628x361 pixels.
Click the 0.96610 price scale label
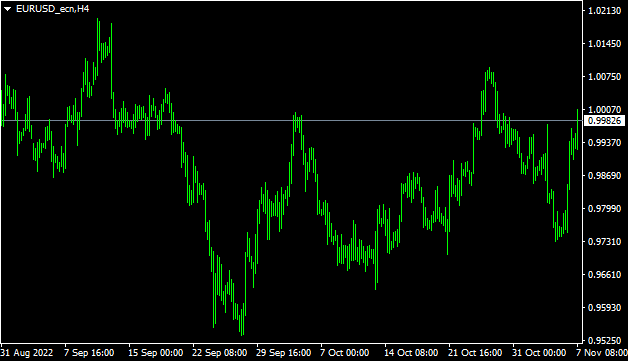click(x=604, y=274)
